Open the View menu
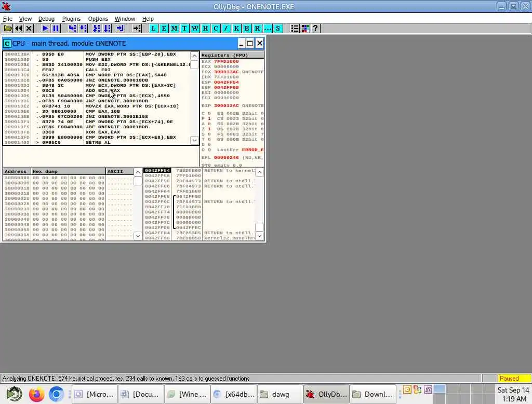Screen dimensions: 532x404 [x=25, y=19]
